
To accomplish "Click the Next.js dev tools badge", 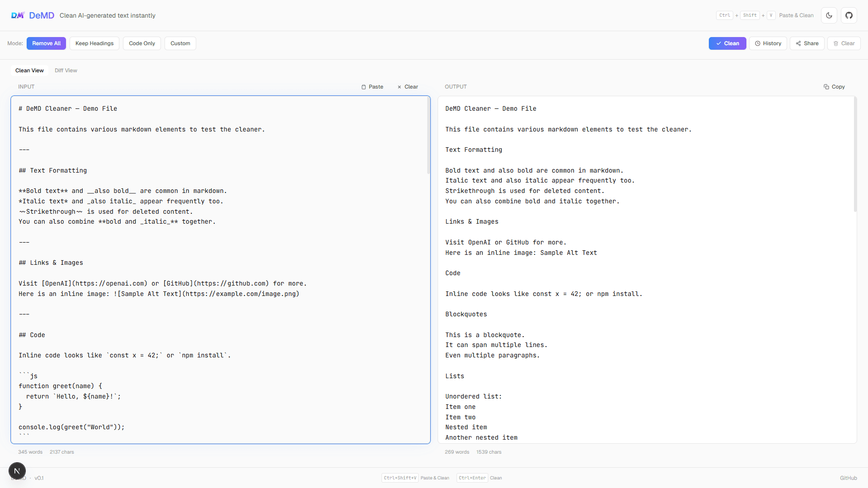I will 17,471.
